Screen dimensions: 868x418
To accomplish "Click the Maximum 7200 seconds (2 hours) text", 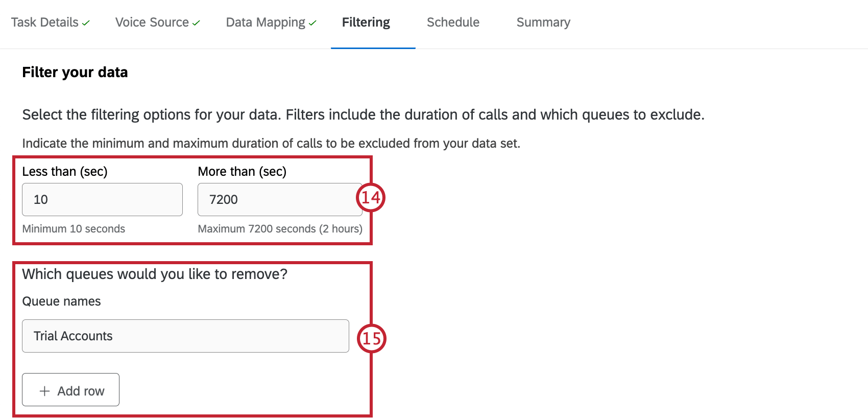I will click(x=280, y=229).
